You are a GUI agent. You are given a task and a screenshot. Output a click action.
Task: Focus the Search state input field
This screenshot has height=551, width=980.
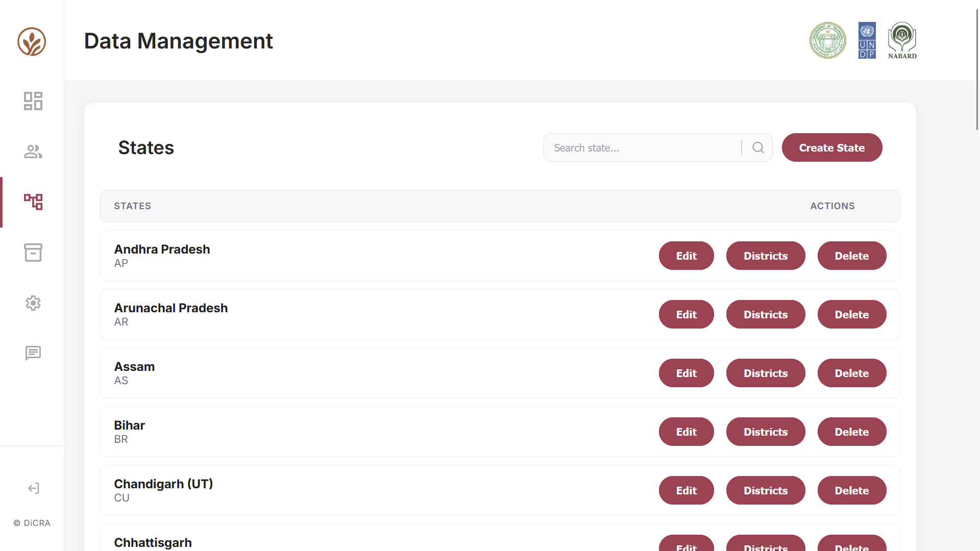643,147
